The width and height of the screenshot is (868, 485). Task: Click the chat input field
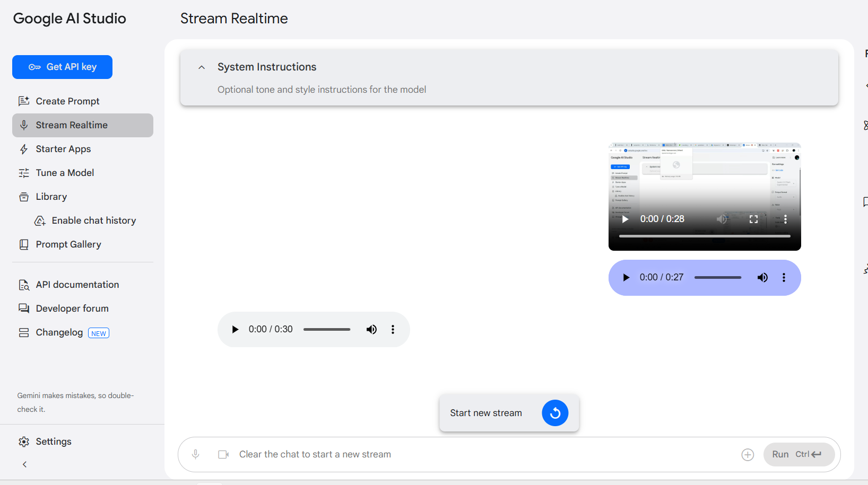(x=483, y=454)
